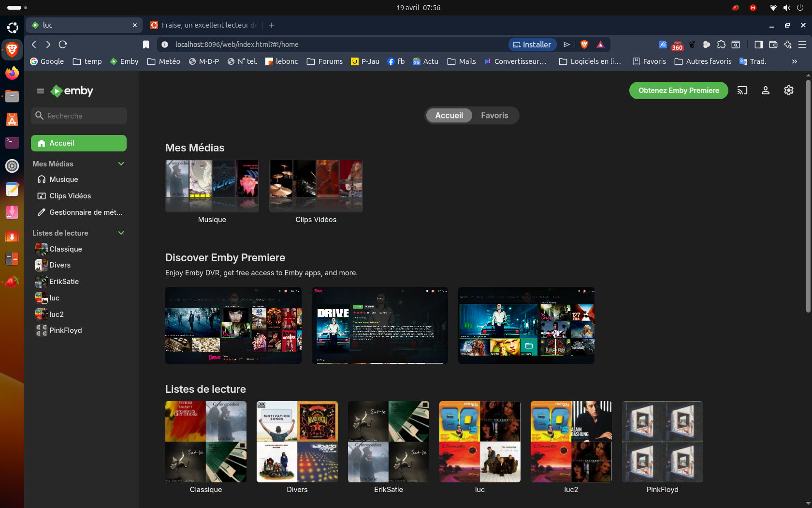The image size is (812, 508).
Task: Toggle the Emby hamburger menu
Action: click(x=41, y=91)
